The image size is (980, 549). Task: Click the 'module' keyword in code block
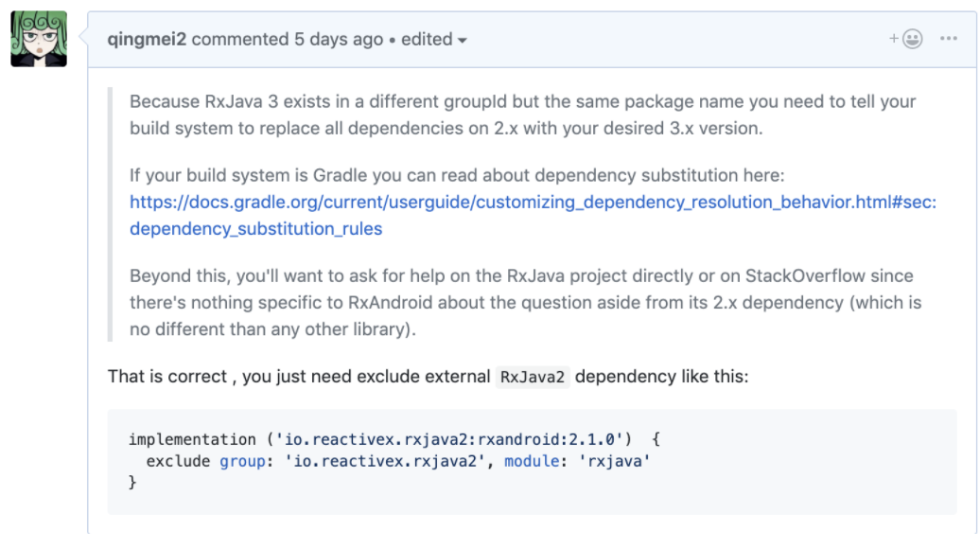click(x=530, y=461)
